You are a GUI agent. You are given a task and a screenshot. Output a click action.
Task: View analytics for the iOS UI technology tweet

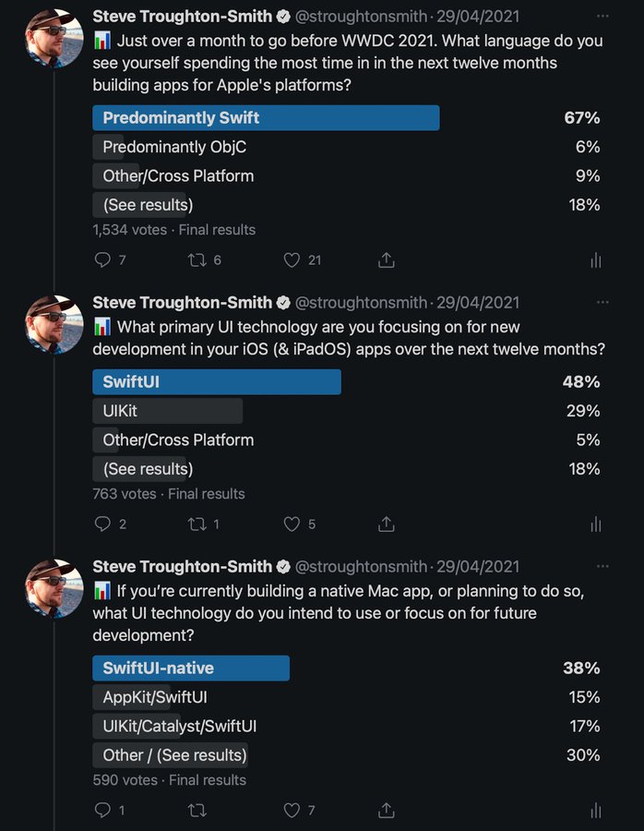click(595, 524)
